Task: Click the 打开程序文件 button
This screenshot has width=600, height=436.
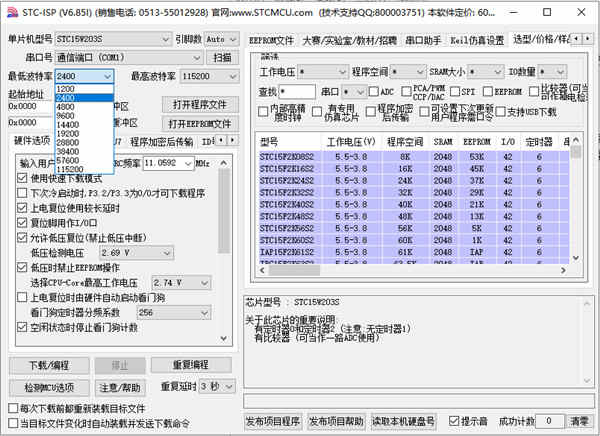Action: [x=200, y=105]
